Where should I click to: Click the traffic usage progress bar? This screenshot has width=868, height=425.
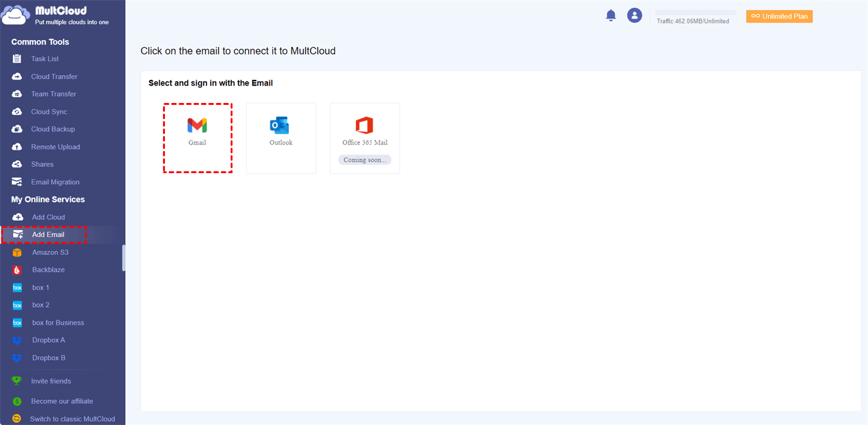point(696,12)
